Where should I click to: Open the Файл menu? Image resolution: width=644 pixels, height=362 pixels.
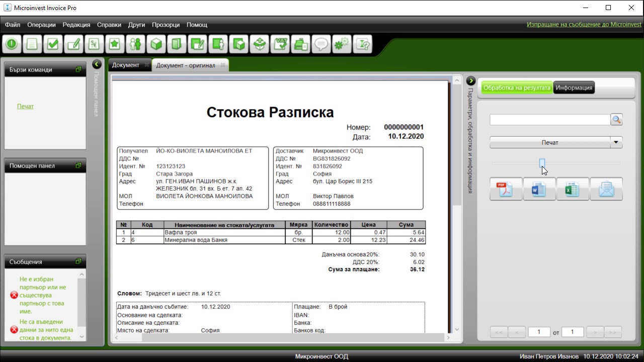click(x=13, y=25)
